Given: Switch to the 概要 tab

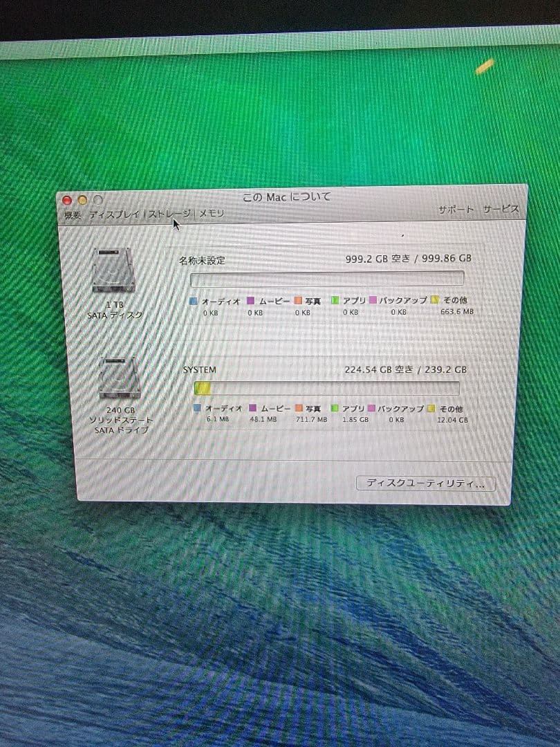Looking at the screenshot, I should pos(71,214).
